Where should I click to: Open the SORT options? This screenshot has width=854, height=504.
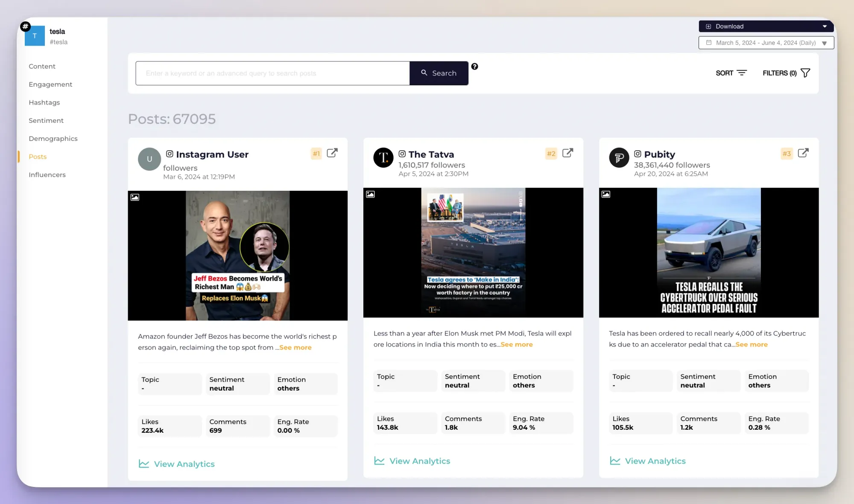(731, 73)
